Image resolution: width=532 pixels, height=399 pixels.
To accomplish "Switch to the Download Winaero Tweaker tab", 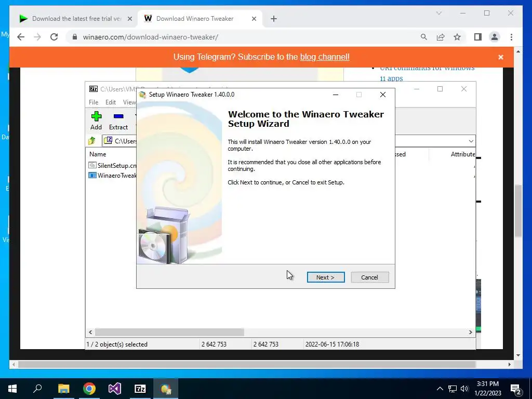I will [194, 19].
